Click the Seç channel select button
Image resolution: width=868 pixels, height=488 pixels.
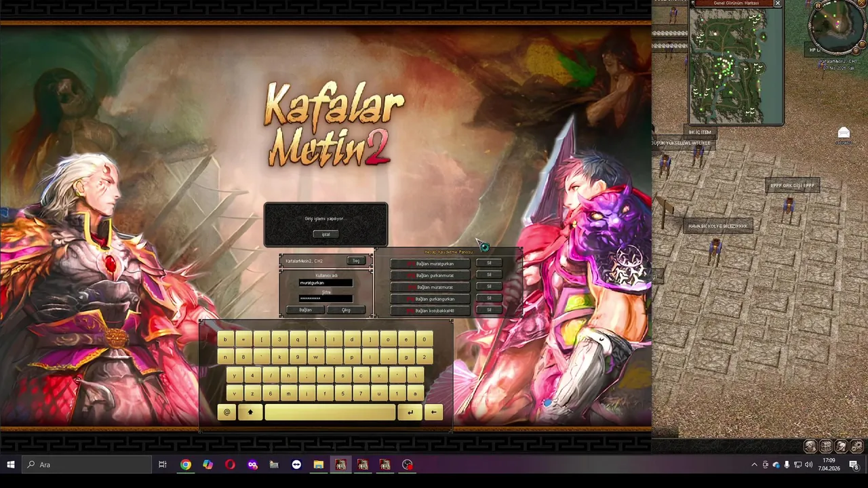[x=356, y=261]
